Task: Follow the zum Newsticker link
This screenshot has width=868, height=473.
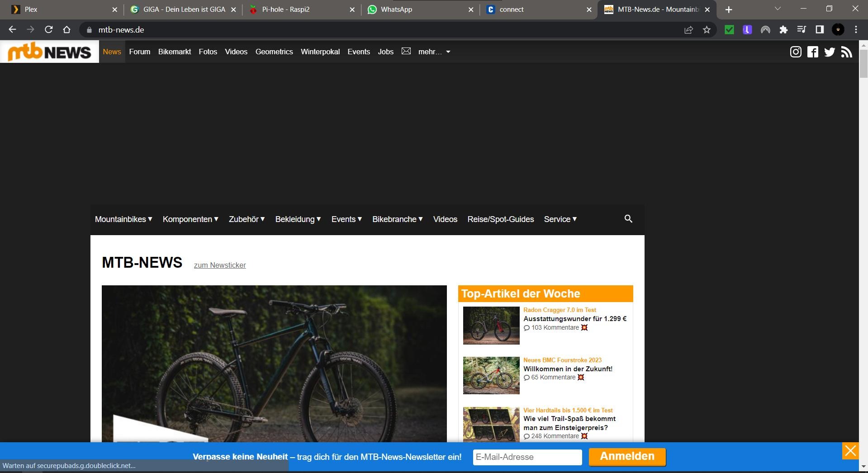Action: pos(220,265)
